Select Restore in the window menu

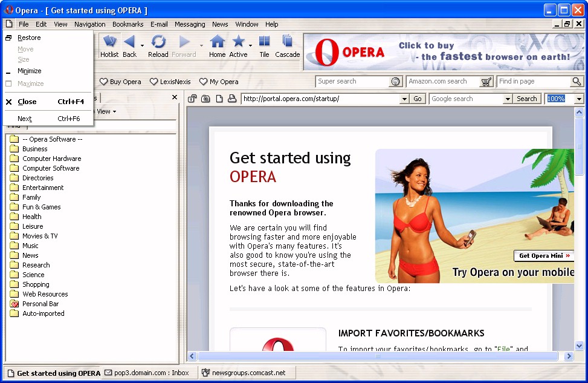(48, 38)
